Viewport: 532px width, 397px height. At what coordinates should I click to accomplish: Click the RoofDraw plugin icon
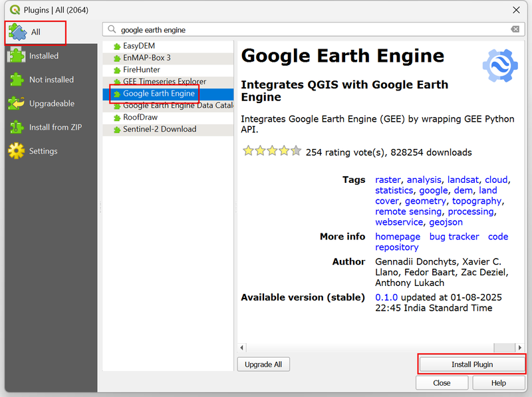pyautogui.click(x=117, y=118)
